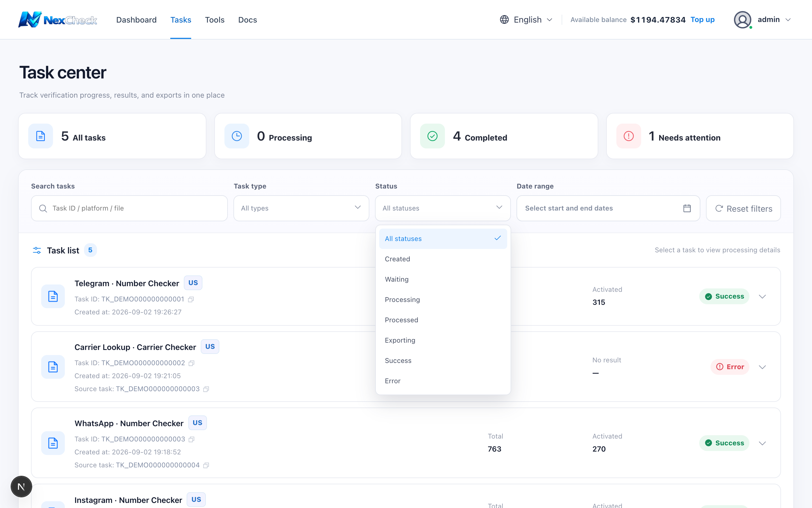812x508 pixels.
Task: Click the admin avatar icon
Action: tap(742, 20)
